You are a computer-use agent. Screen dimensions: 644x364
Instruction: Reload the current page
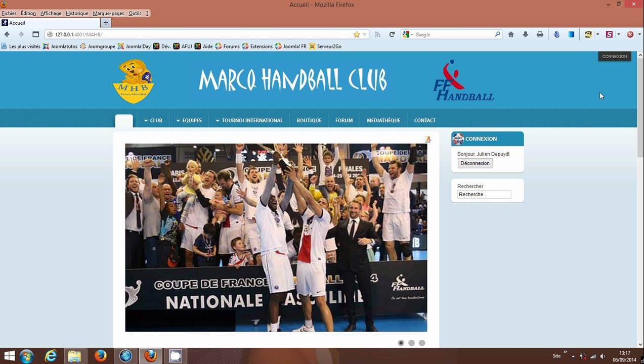coord(392,34)
